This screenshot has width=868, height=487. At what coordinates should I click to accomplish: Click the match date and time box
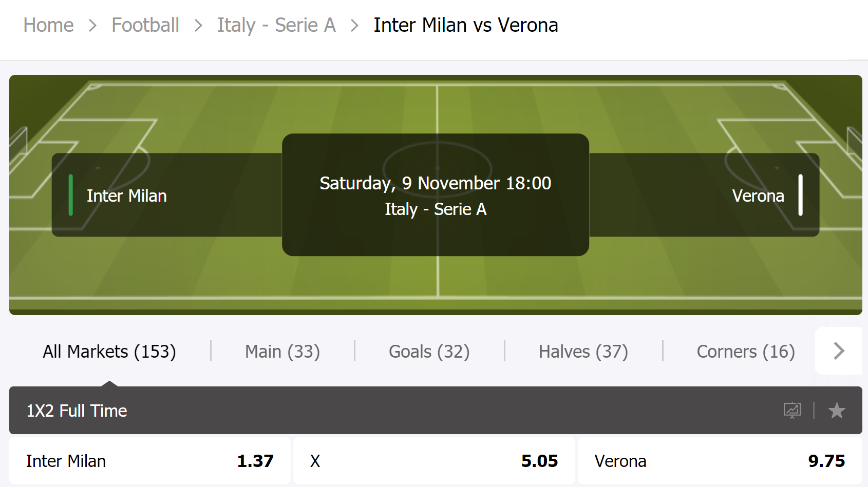pyautogui.click(x=436, y=195)
